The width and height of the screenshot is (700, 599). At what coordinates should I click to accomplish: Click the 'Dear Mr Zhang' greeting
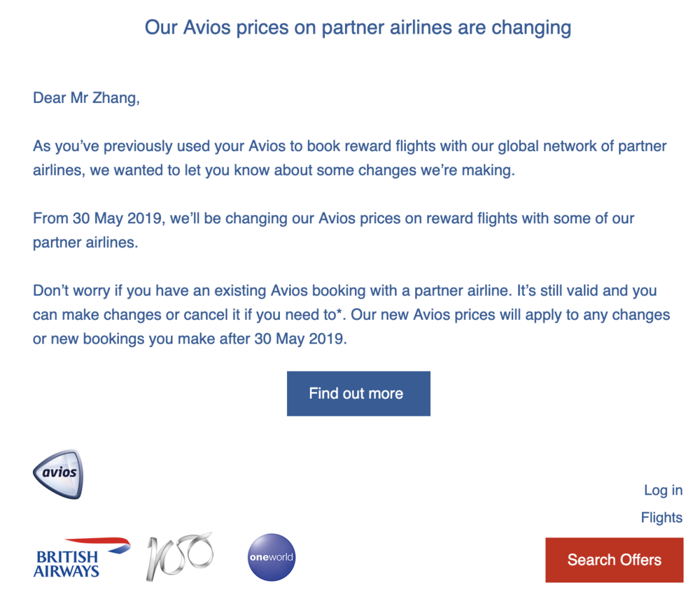click(x=86, y=98)
